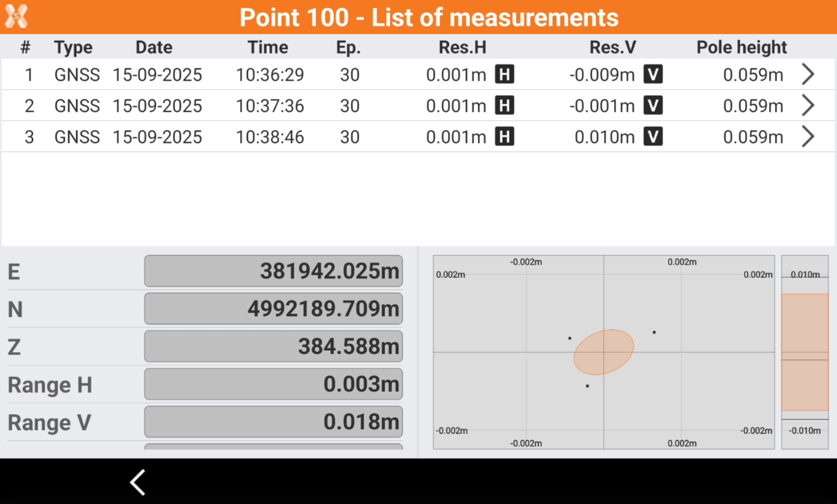Click the Z elevation field 384.588m

(x=273, y=347)
